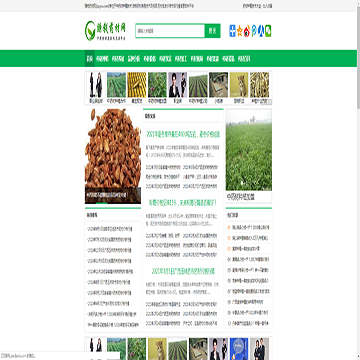Click the large dried herbs slideshow image
360x360 pixels.
click(x=113, y=156)
